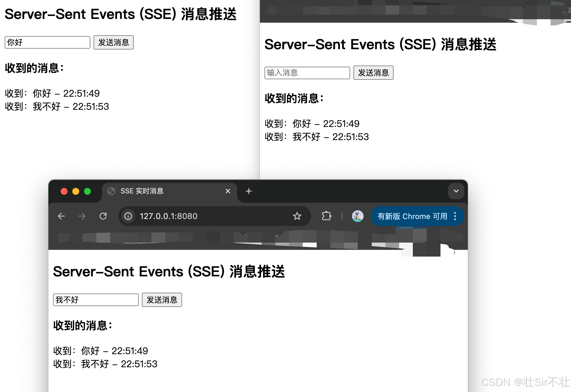Click message 我不好 – 22:51:53 in front window
The image size is (571, 392).
(105, 364)
